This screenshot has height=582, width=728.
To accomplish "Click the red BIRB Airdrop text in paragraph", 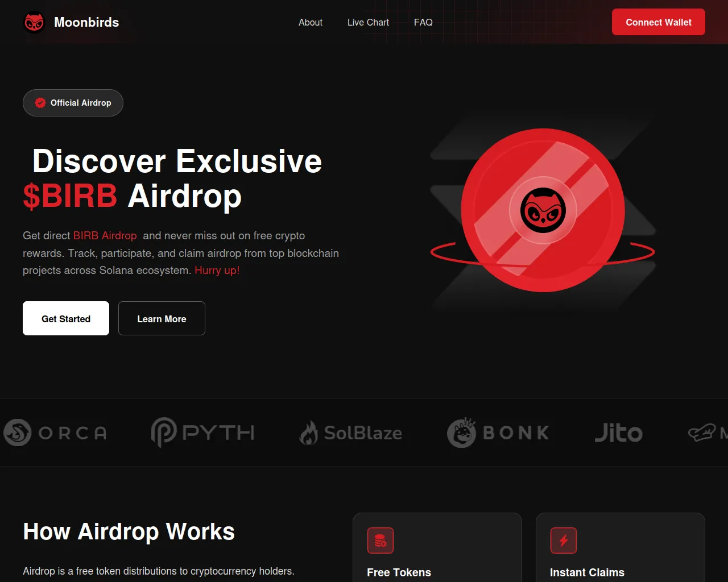I will point(105,235).
